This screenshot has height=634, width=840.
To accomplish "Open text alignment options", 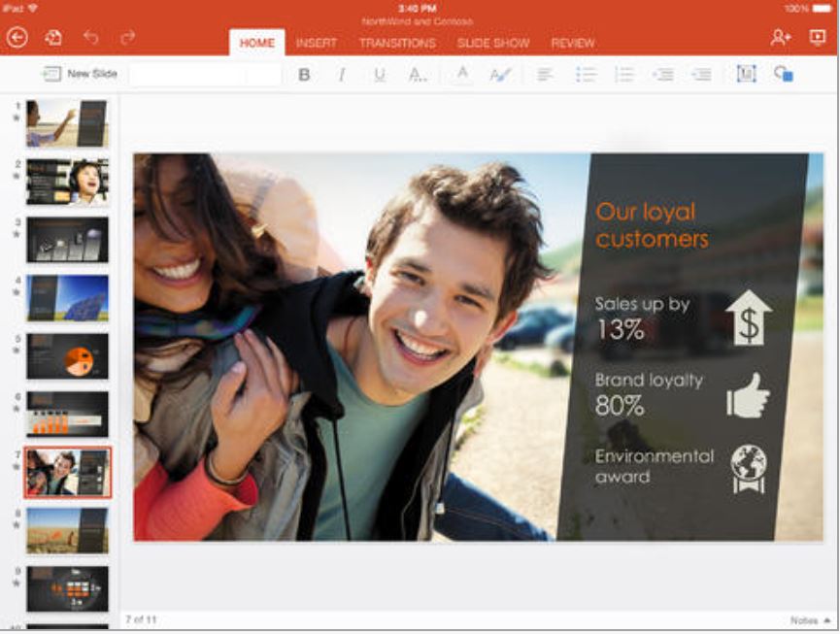I will (544, 75).
